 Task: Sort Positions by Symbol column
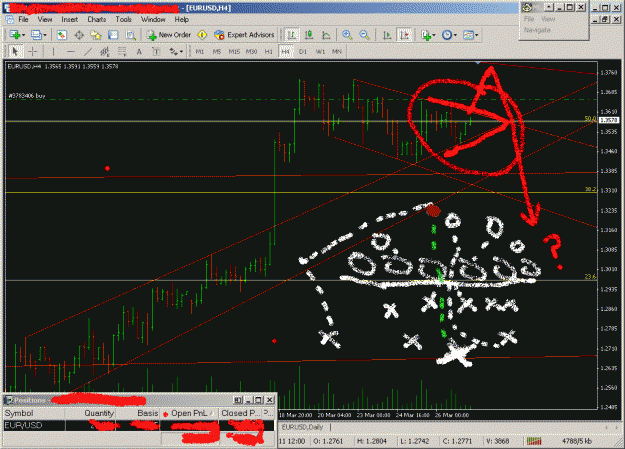34,413
